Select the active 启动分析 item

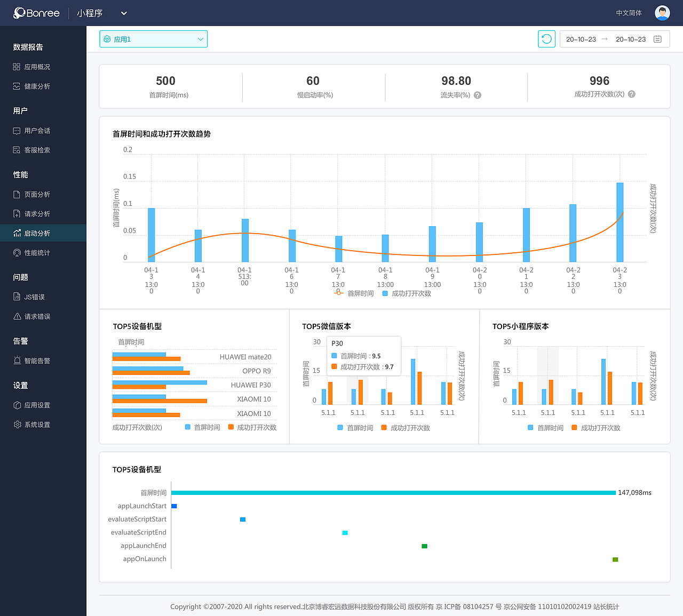pos(43,233)
